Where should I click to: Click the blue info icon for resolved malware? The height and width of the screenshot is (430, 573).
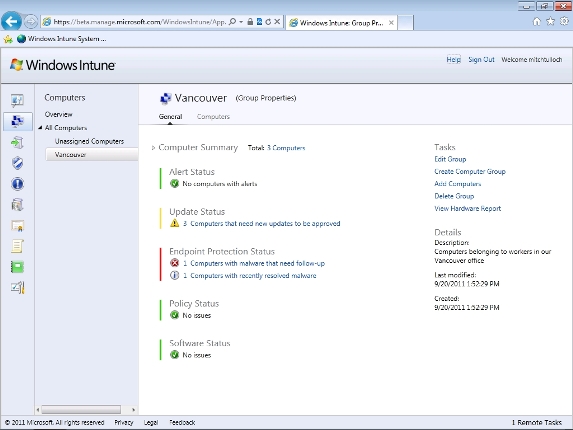pyautogui.click(x=175, y=275)
